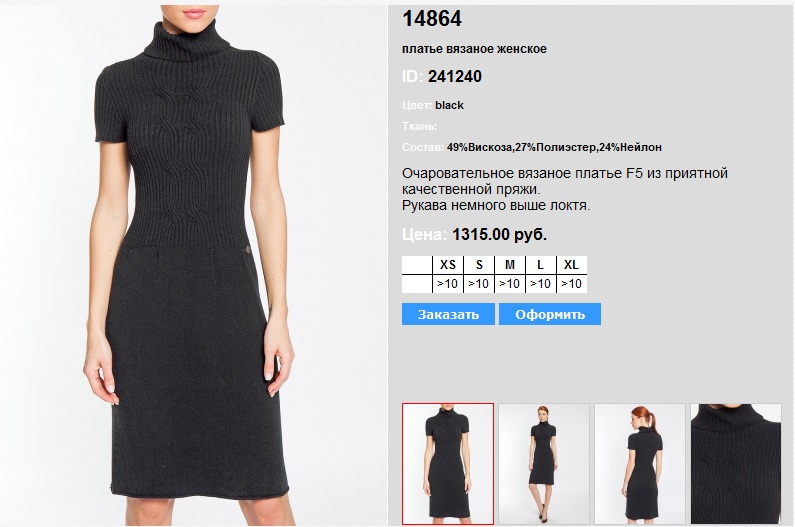Screen dimensions: 795x527
Task: Pick size XL in size table
Action: click(x=571, y=265)
